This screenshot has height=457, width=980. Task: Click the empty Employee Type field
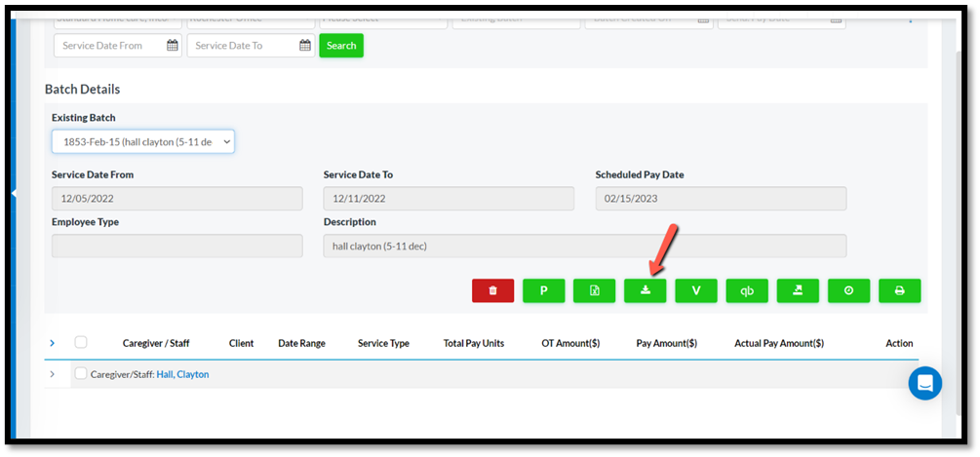176,246
